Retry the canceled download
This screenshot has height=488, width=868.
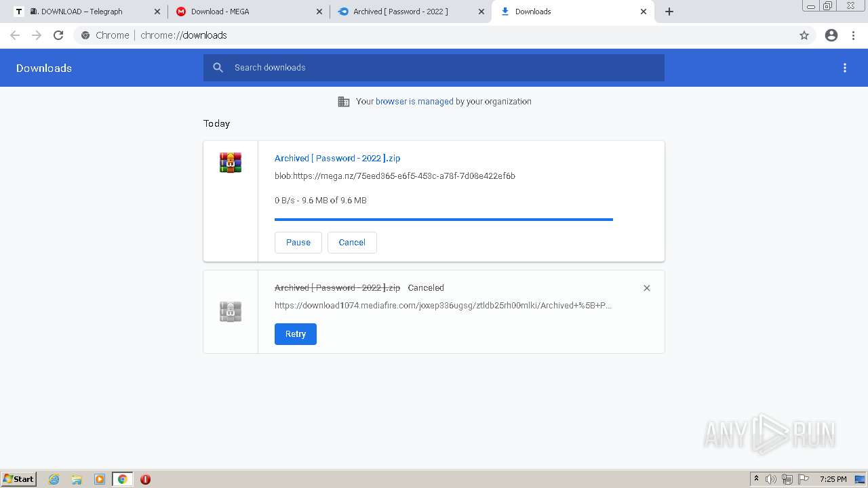pyautogui.click(x=296, y=334)
